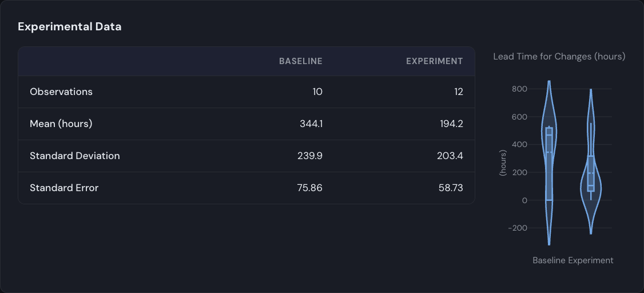
Task: Click the Experimental Data heading
Action: pyautogui.click(x=69, y=27)
